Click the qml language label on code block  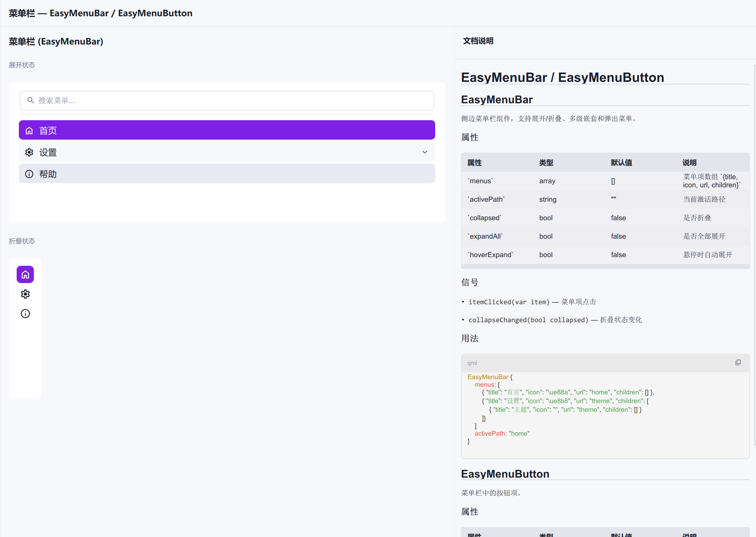point(472,363)
